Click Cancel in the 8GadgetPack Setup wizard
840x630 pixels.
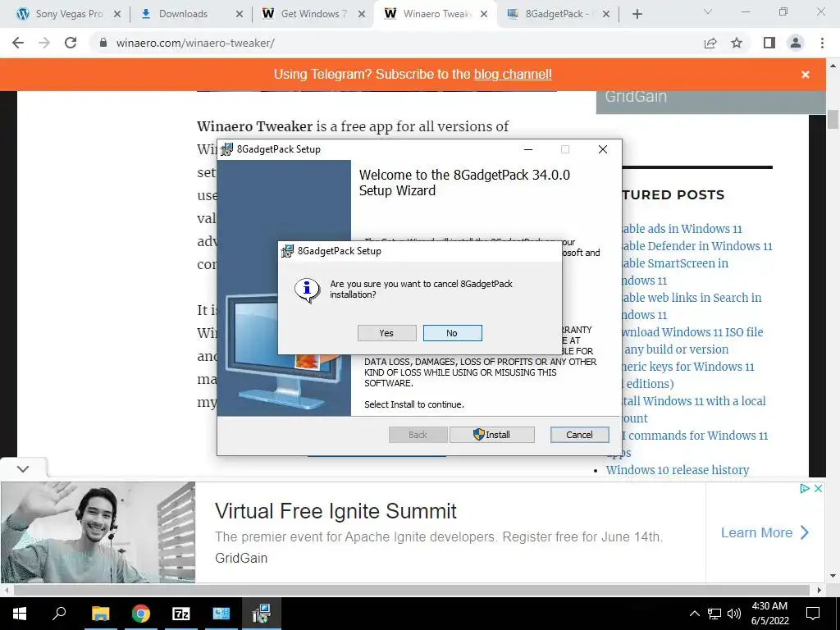point(579,435)
